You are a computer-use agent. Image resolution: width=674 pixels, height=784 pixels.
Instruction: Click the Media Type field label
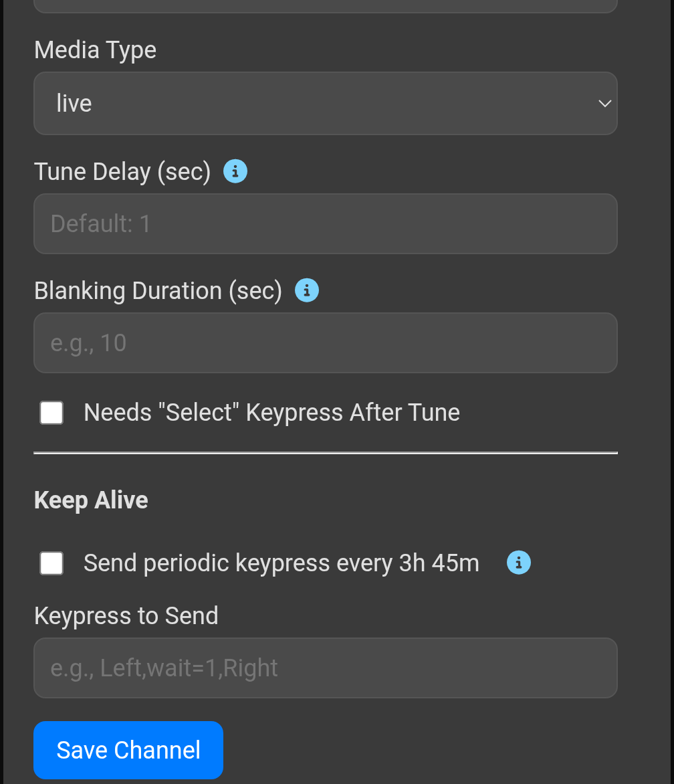(x=95, y=50)
